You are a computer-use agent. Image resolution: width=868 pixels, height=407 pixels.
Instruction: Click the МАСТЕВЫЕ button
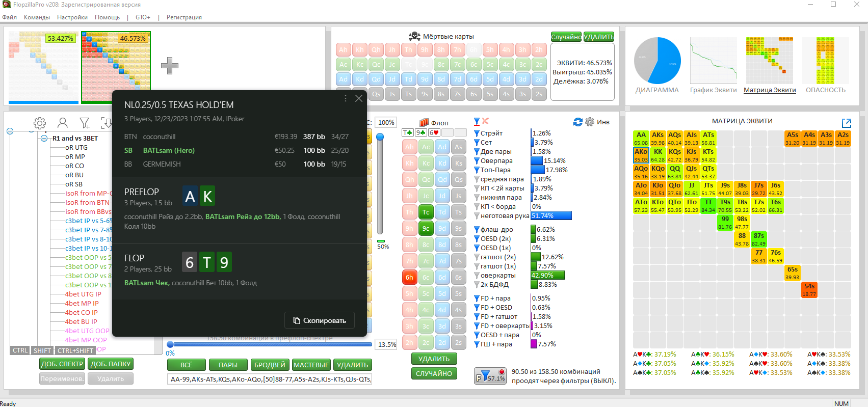pyautogui.click(x=311, y=365)
